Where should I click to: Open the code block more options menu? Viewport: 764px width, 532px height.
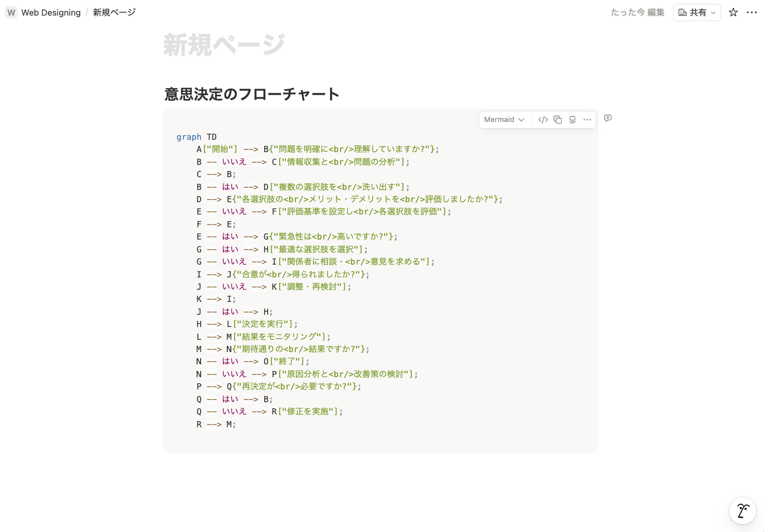pos(587,120)
